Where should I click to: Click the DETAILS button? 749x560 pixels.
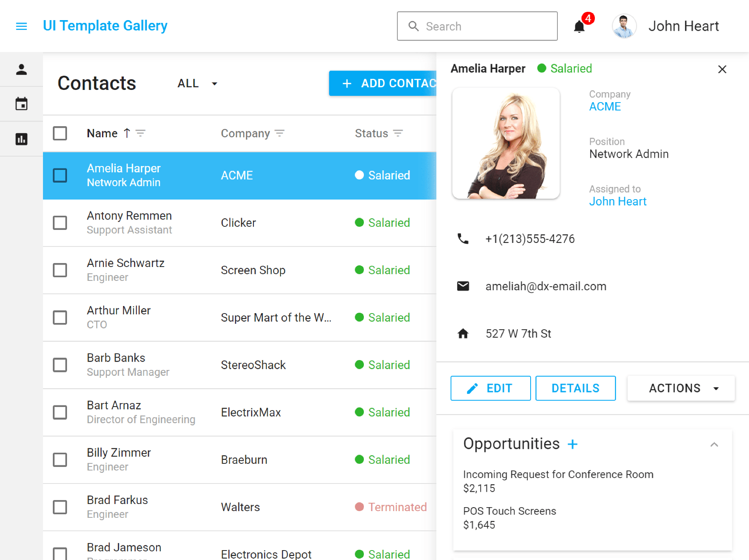coord(575,388)
